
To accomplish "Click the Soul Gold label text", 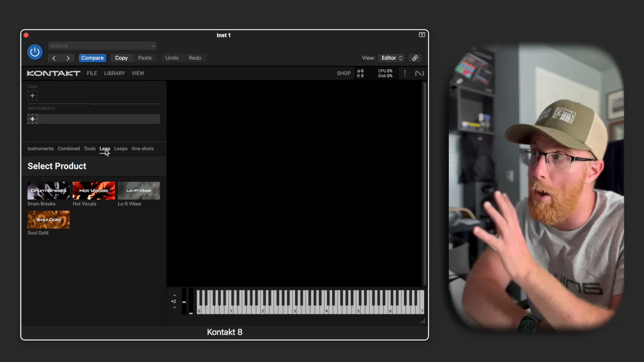I will click(38, 233).
